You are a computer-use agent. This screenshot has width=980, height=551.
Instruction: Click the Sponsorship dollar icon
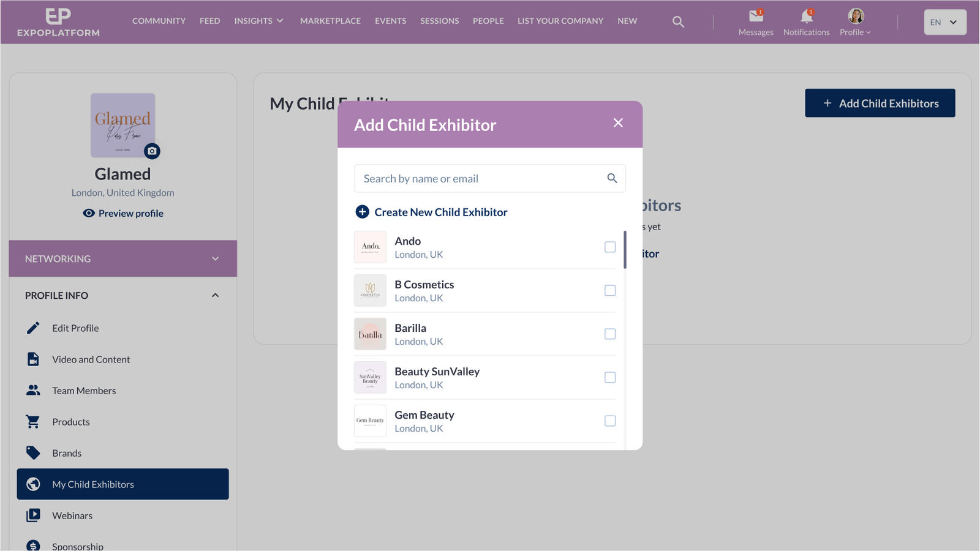tap(33, 545)
